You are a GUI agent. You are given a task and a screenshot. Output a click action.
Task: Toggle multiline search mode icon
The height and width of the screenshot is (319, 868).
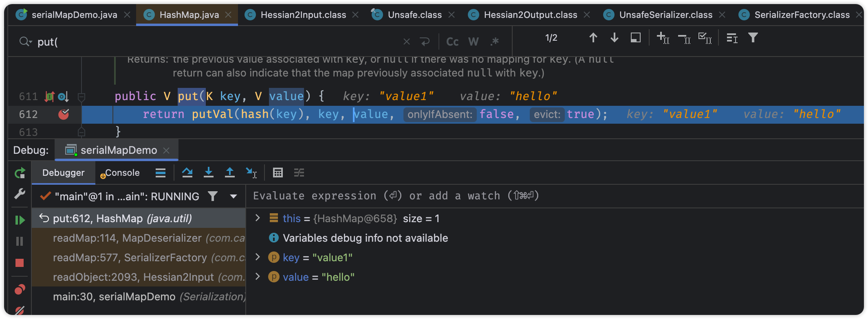pos(732,38)
